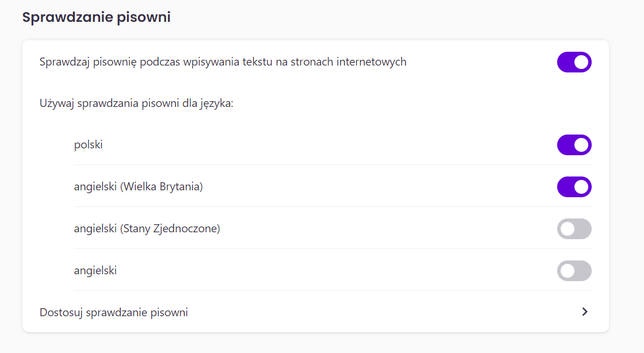This screenshot has height=353, width=644.
Task: Disable the polski spell check toggle
Action: point(574,145)
